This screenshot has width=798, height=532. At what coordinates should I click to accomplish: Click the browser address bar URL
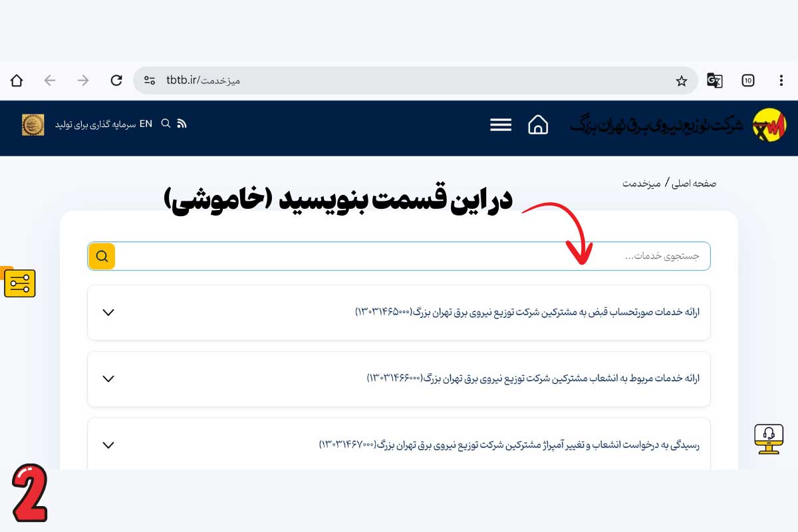[399, 80]
